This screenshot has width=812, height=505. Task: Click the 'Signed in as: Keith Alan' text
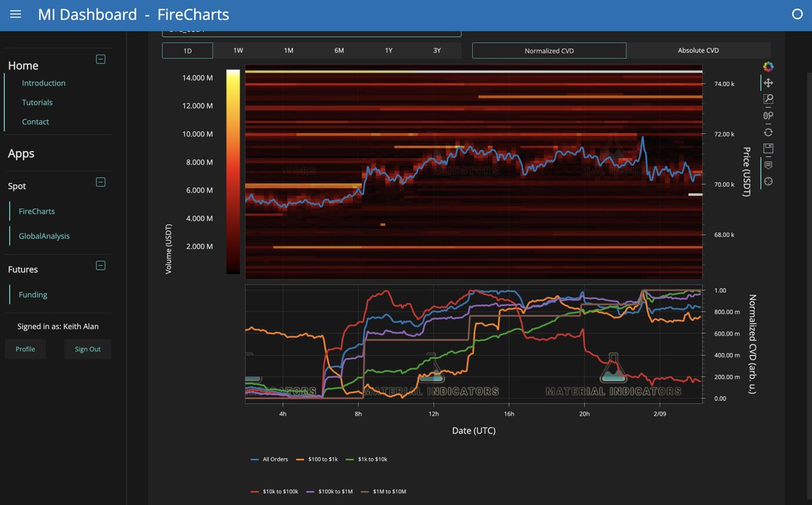tap(58, 327)
